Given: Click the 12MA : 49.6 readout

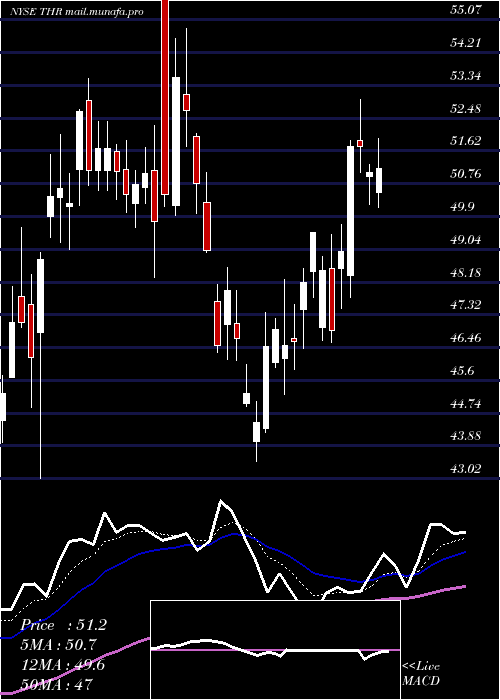Looking at the screenshot, I should click(x=63, y=665).
